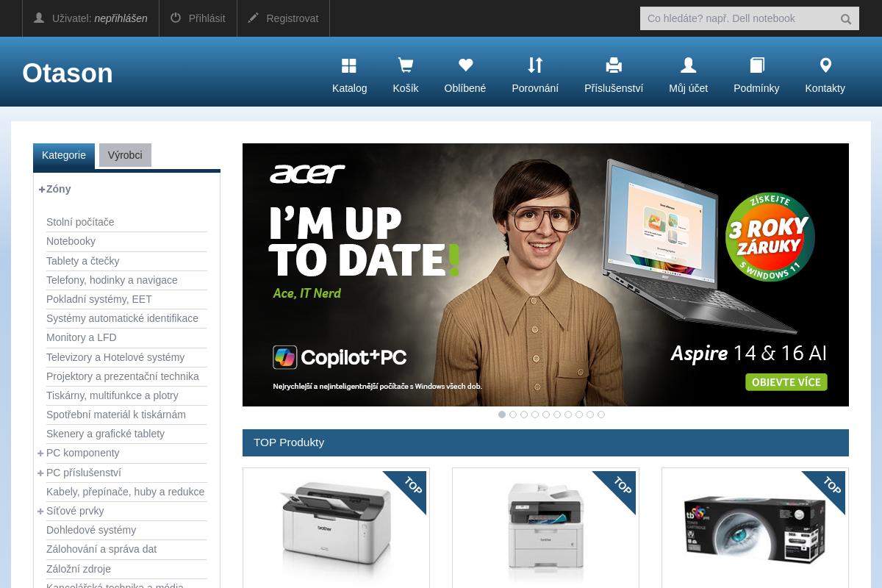Click the pencil icon next to Registrovat
The image size is (882, 588).
click(x=254, y=18)
